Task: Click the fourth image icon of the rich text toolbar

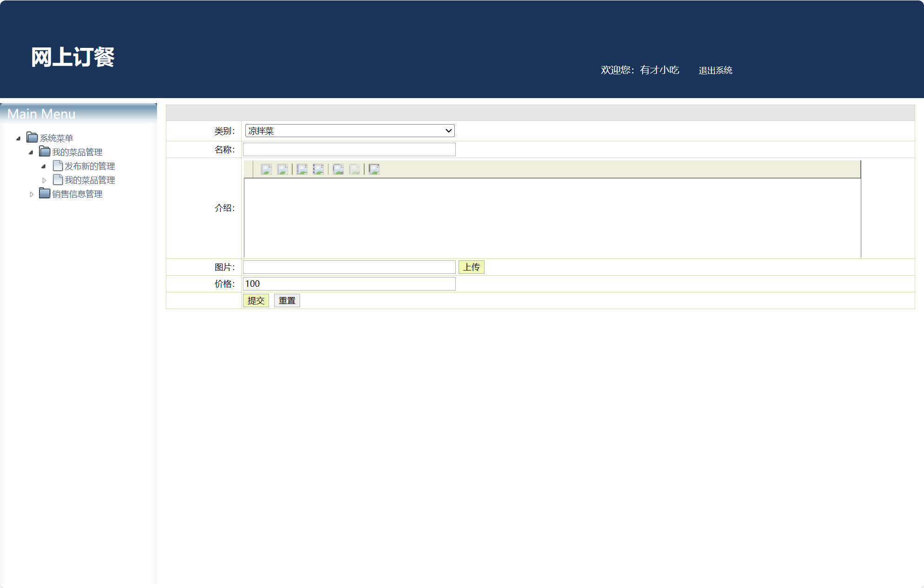Action: click(x=319, y=169)
